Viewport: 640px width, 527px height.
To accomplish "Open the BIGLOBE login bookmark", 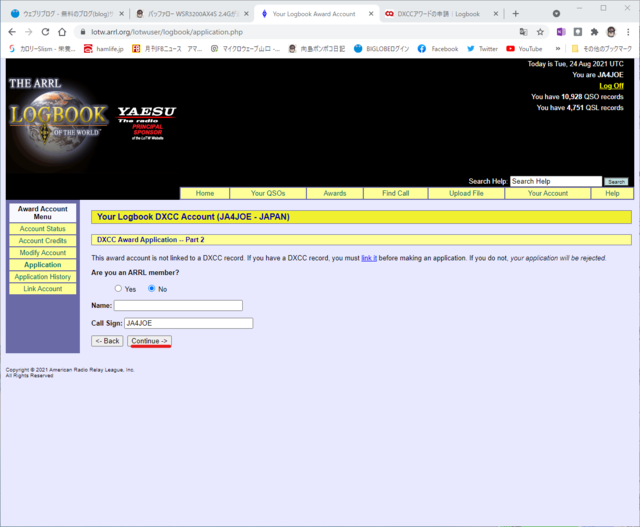I will coord(382,49).
